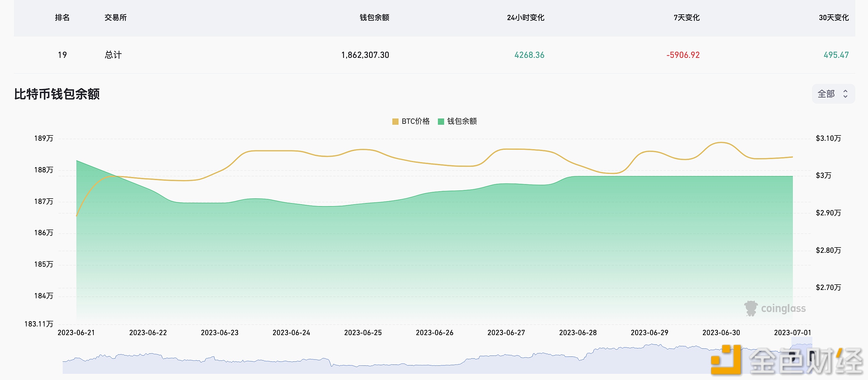This screenshot has height=380, width=868.
Task: Click the 24h change value 4268.36
Action: (x=529, y=55)
